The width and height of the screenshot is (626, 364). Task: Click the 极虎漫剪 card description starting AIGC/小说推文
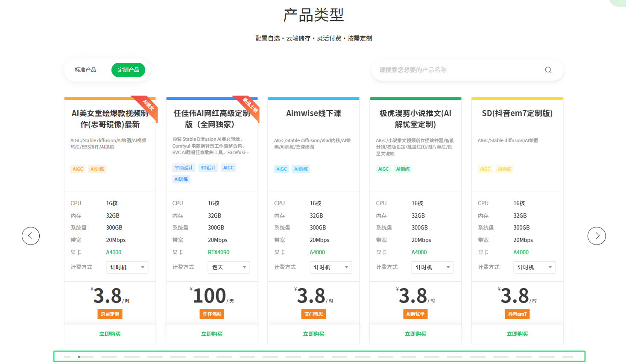click(x=415, y=147)
